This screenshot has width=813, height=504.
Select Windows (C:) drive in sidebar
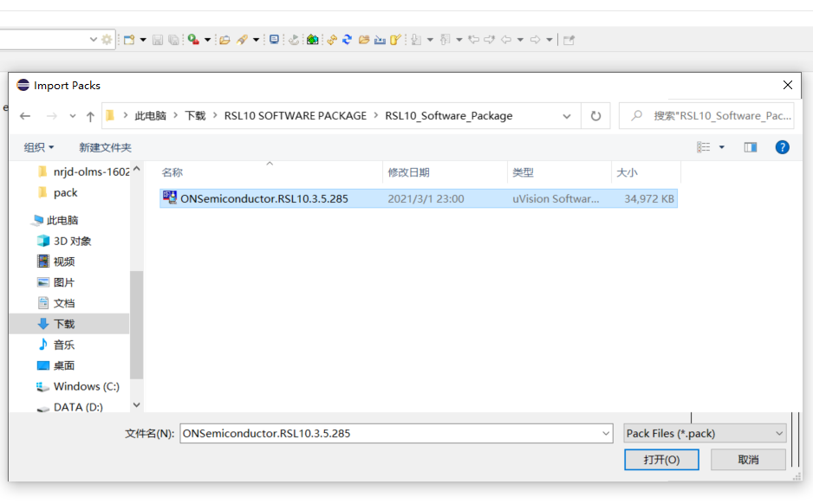(78, 386)
